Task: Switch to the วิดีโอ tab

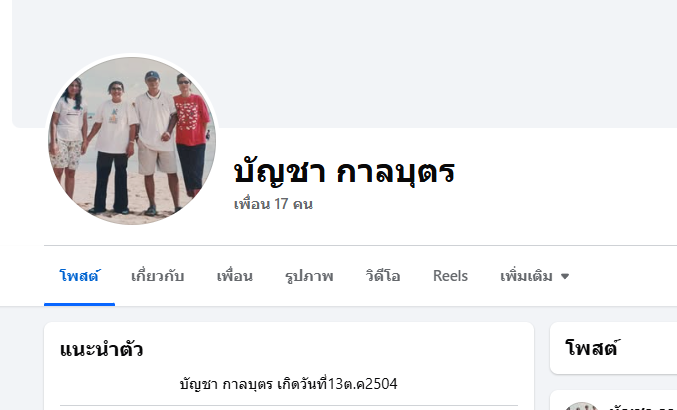Action: (x=383, y=276)
